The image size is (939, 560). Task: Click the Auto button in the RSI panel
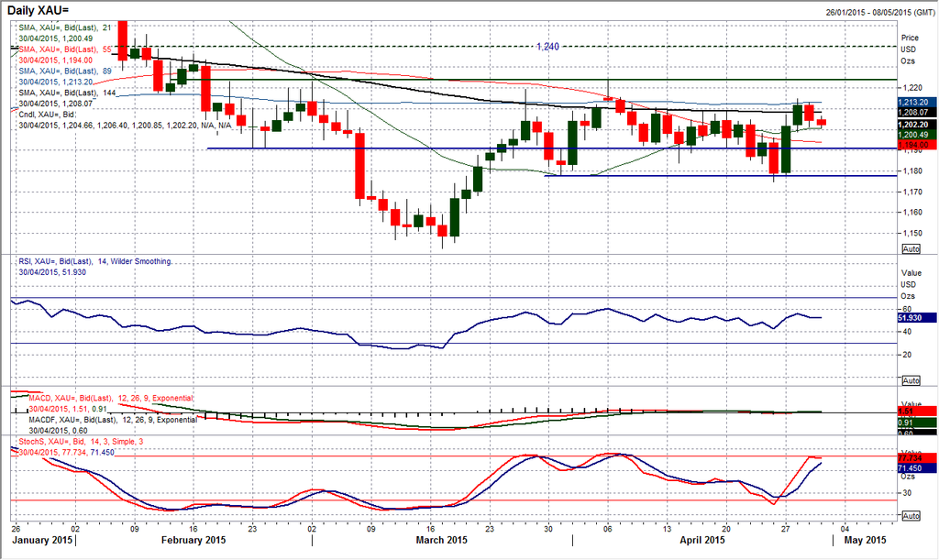(911, 380)
